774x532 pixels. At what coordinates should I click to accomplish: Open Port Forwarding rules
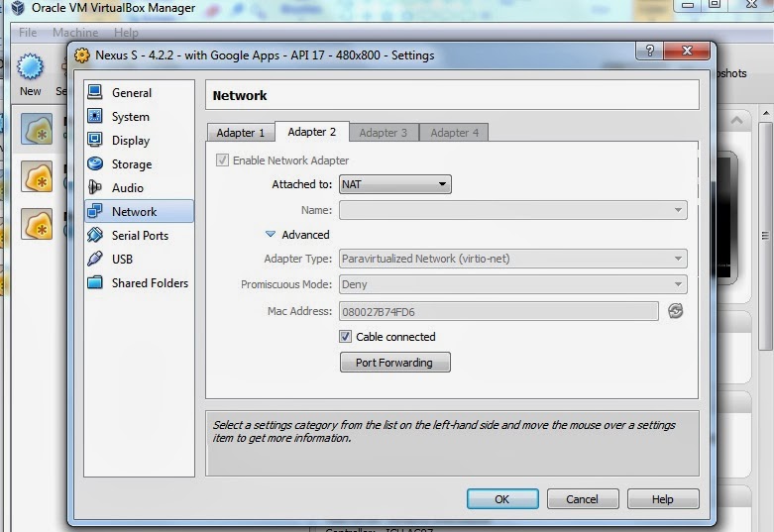pyautogui.click(x=394, y=363)
